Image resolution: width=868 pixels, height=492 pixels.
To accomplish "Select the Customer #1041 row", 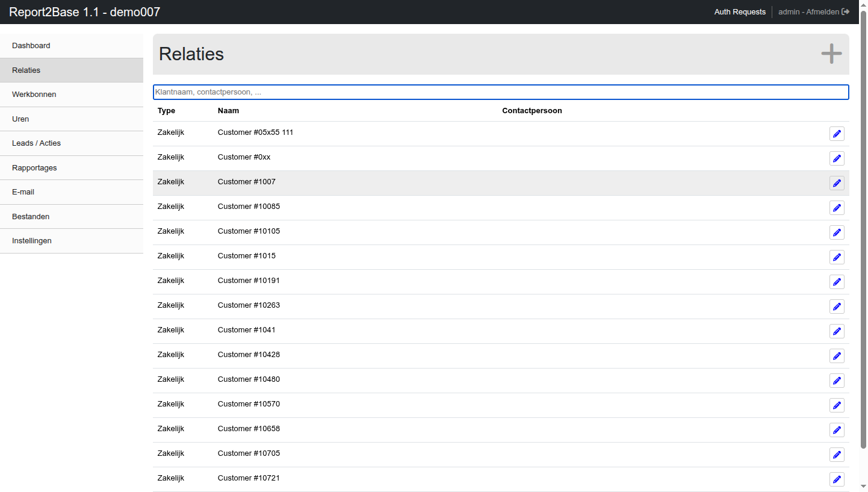I will [x=361, y=330].
